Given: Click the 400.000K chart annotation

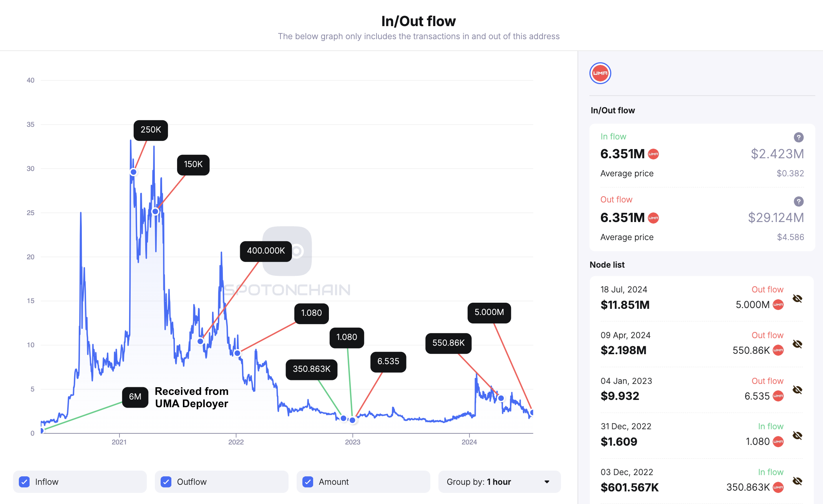Looking at the screenshot, I should pyautogui.click(x=266, y=251).
